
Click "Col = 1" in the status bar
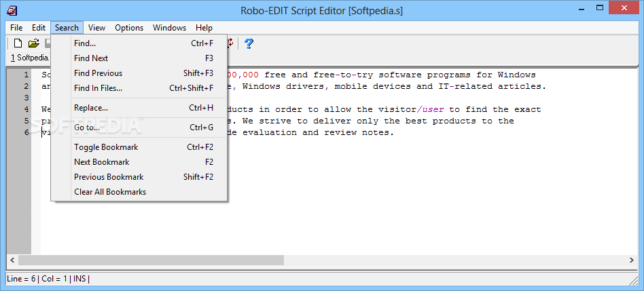coord(54,279)
